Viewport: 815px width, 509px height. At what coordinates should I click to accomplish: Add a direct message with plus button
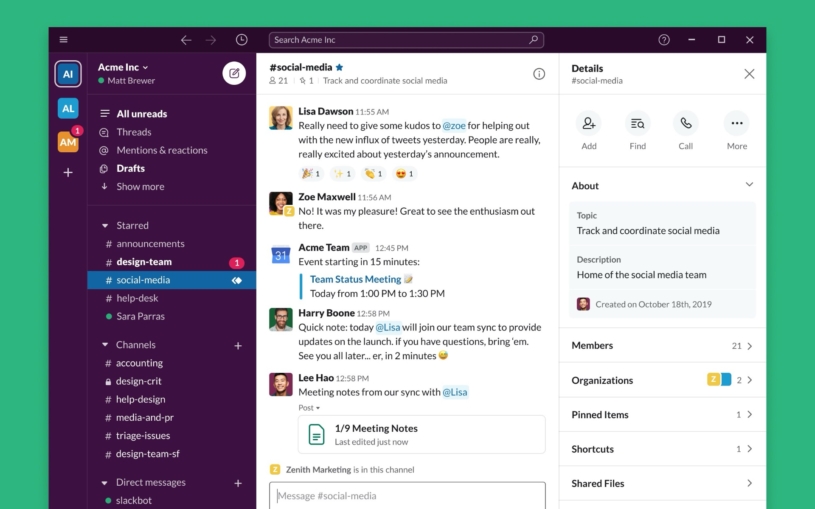pos(238,484)
